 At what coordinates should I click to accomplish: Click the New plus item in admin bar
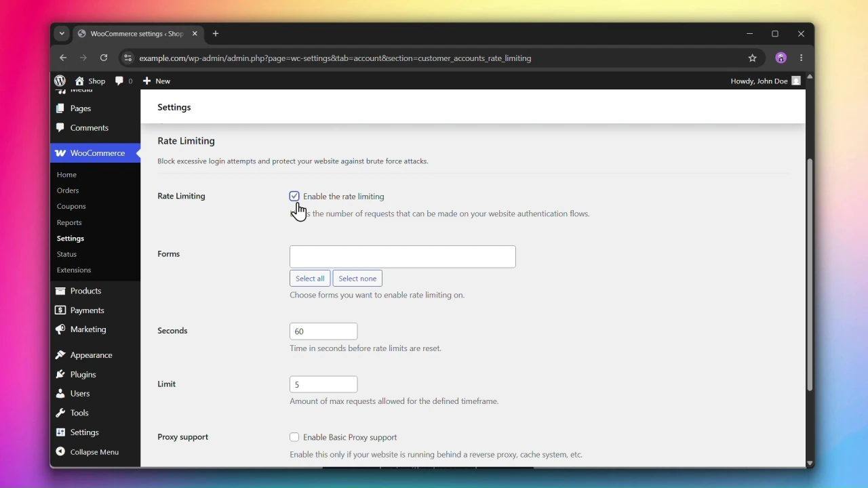[157, 81]
